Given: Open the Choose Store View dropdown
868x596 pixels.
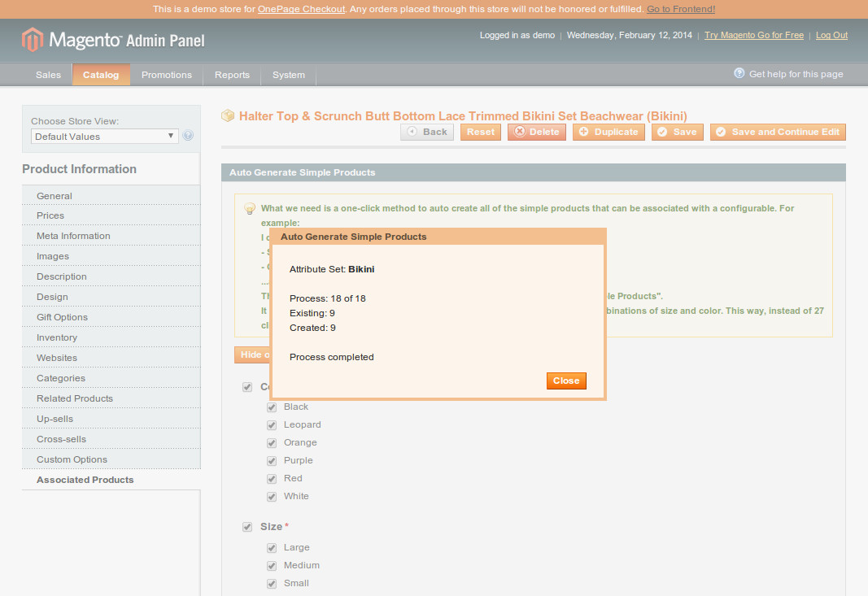Looking at the screenshot, I should 105,136.
